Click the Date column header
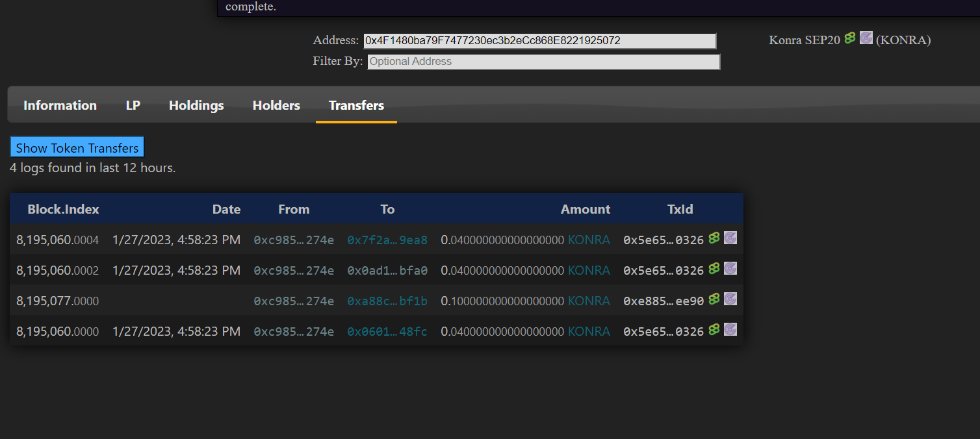 (x=226, y=209)
